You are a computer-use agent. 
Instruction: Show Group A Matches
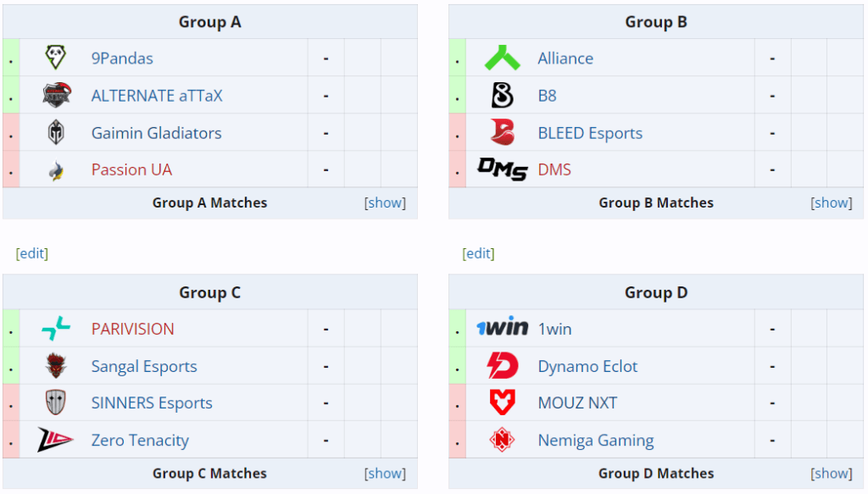click(x=385, y=203)
